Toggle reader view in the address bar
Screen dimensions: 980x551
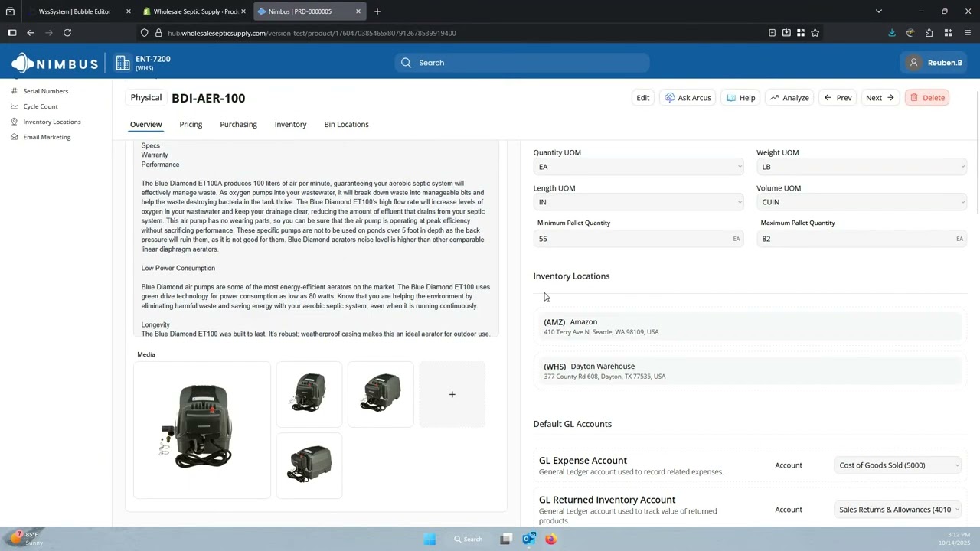(772, 33)
